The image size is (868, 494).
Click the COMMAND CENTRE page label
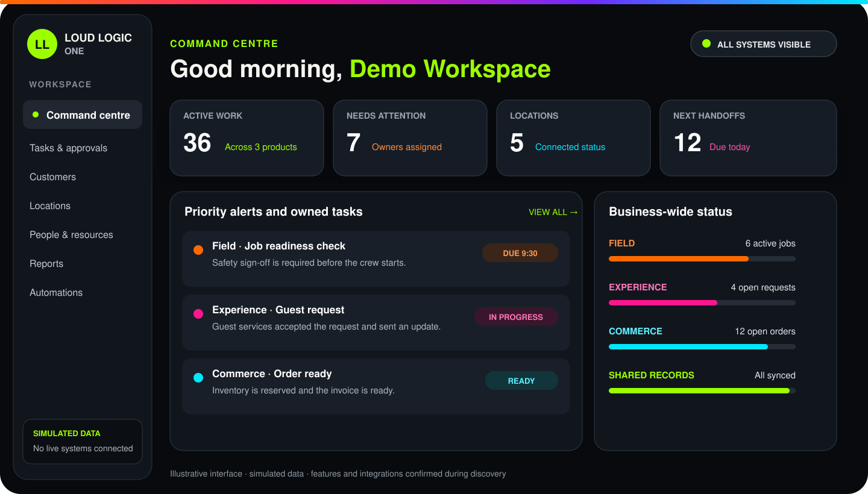click(x=224, y=43)
